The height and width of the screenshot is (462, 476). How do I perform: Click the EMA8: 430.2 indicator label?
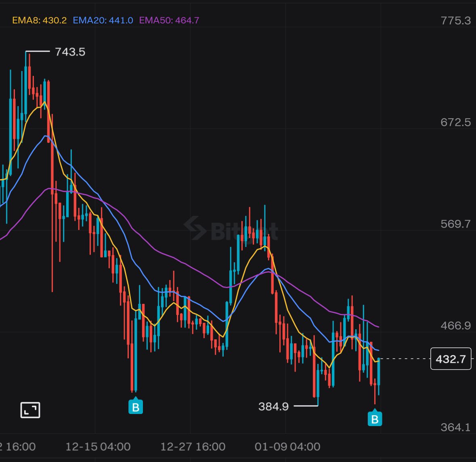point(40,20)
